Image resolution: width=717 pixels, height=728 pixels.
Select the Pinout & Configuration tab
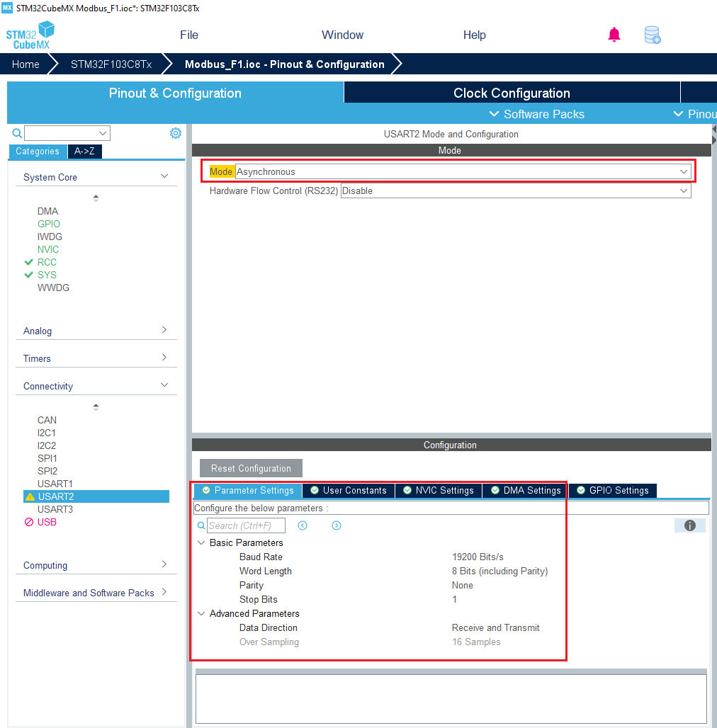[x=175, y=93]
